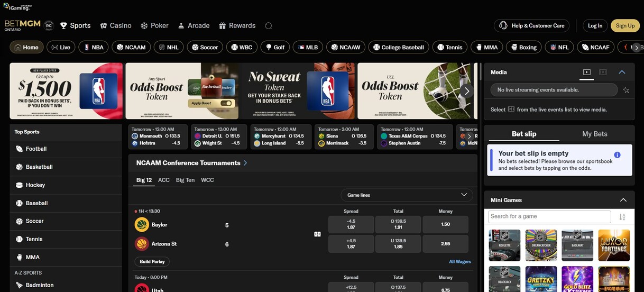Click the Baylor team logo

coord(142,225)
